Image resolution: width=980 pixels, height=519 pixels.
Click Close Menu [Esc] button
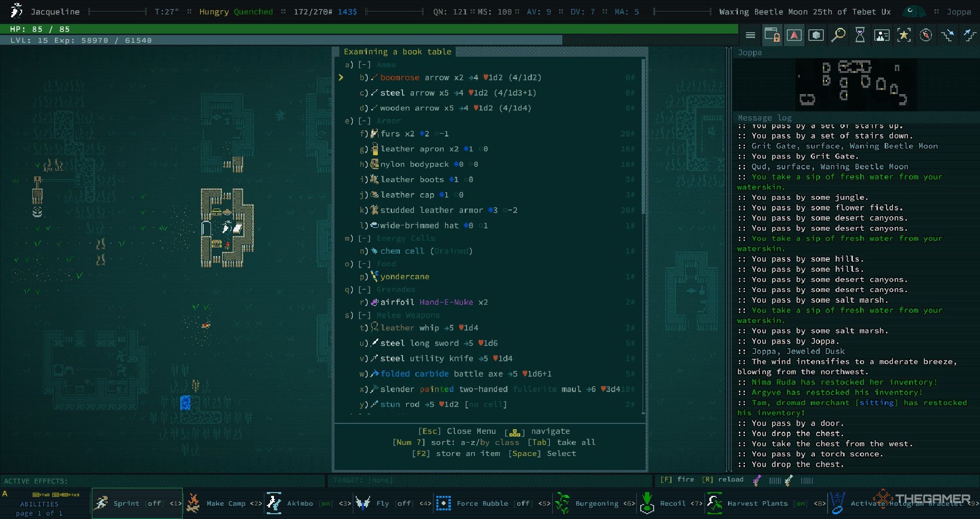pyautogui.click(x=457, y=431)
